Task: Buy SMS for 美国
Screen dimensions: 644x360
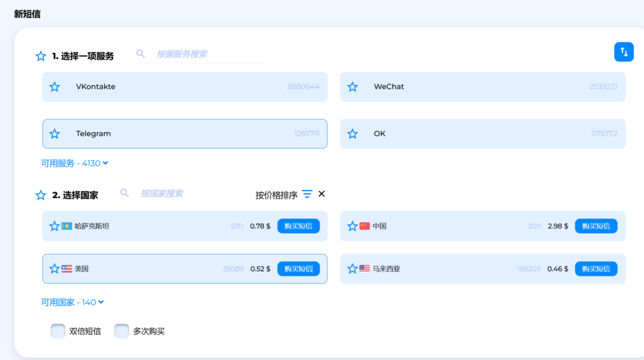Action: pos(299,269)
